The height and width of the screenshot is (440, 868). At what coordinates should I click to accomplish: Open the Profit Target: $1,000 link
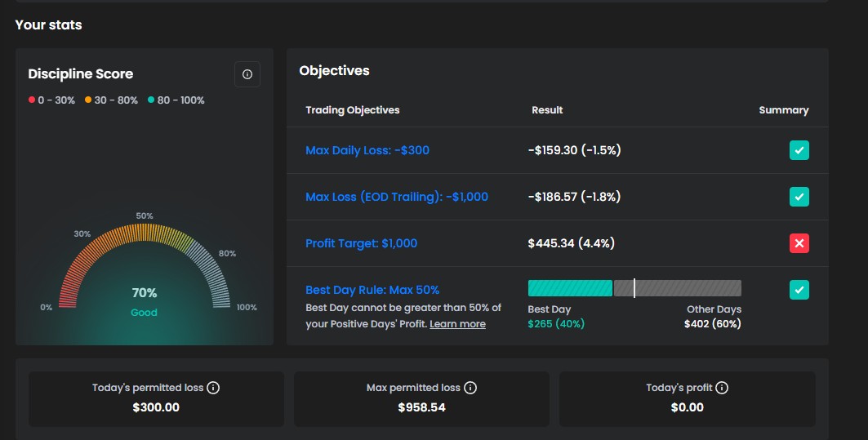(x=362, y=243)
